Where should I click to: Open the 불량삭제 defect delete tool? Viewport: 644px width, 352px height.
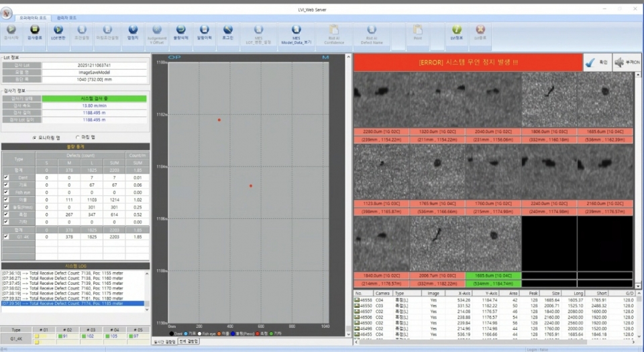click(x=181, y=32)
